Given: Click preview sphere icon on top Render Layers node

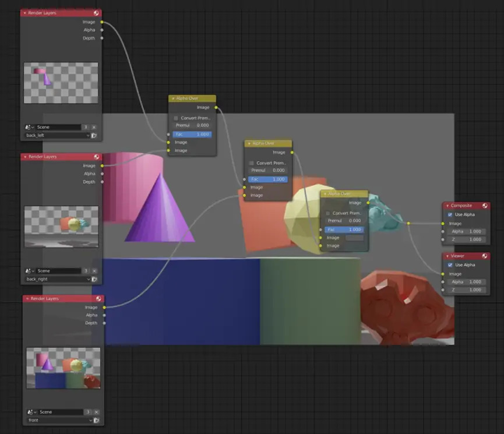Looking at the screenshot, I should pos(96,13).
